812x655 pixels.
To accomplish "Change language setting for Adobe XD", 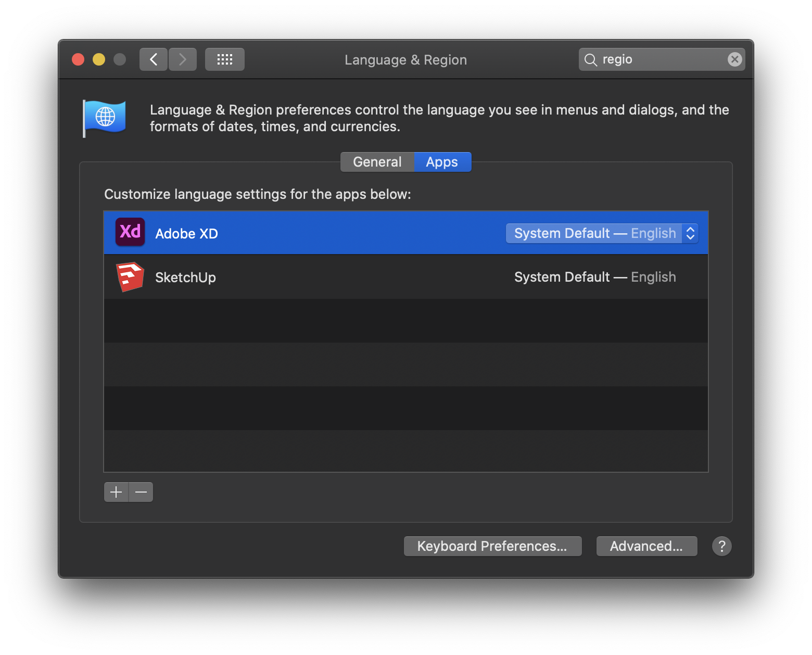I will point(602,233).
